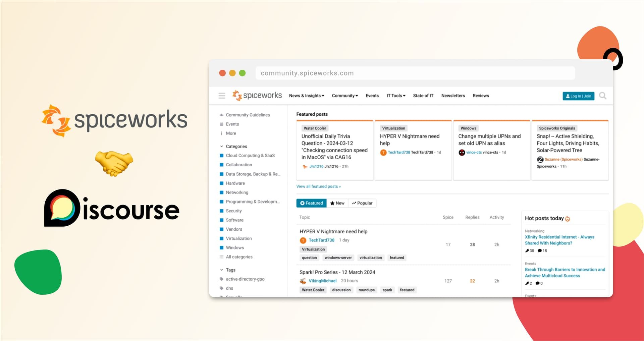Click the Log In | Join button
The image size is (644, 341).
578,96
